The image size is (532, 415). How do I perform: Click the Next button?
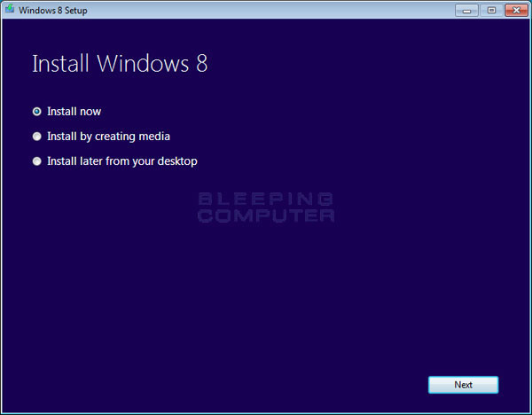[463, 385]
